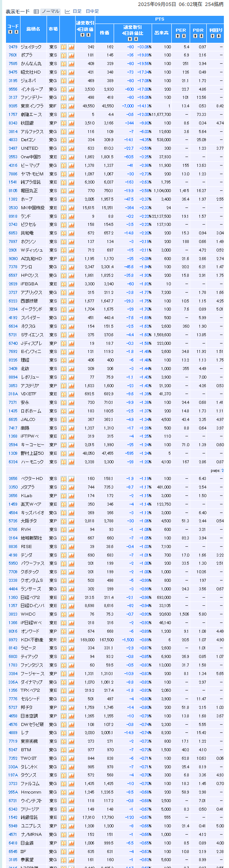Select ノーマル display mode

50,12
